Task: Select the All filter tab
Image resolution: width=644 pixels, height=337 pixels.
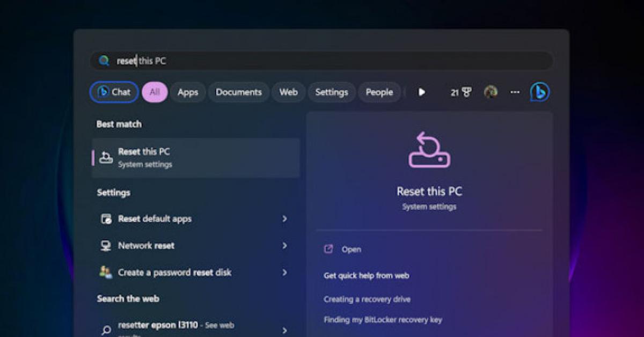Action: (x=155, y=92)
